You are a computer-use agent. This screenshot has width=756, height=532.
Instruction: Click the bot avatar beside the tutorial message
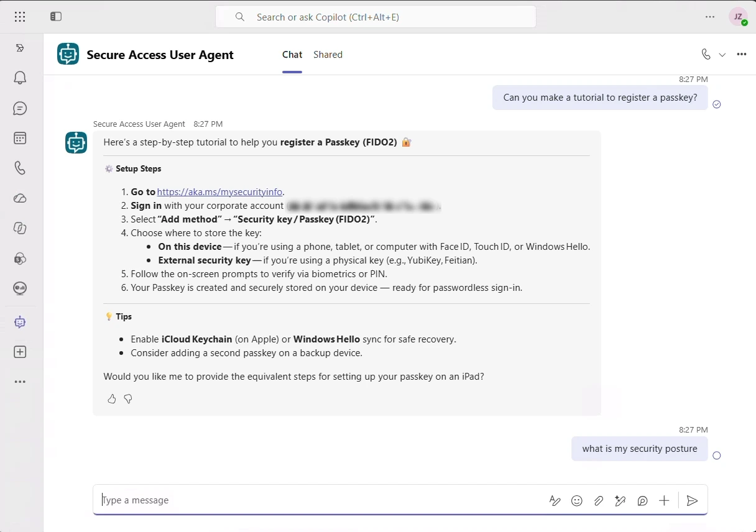click(x=76, y=142)
